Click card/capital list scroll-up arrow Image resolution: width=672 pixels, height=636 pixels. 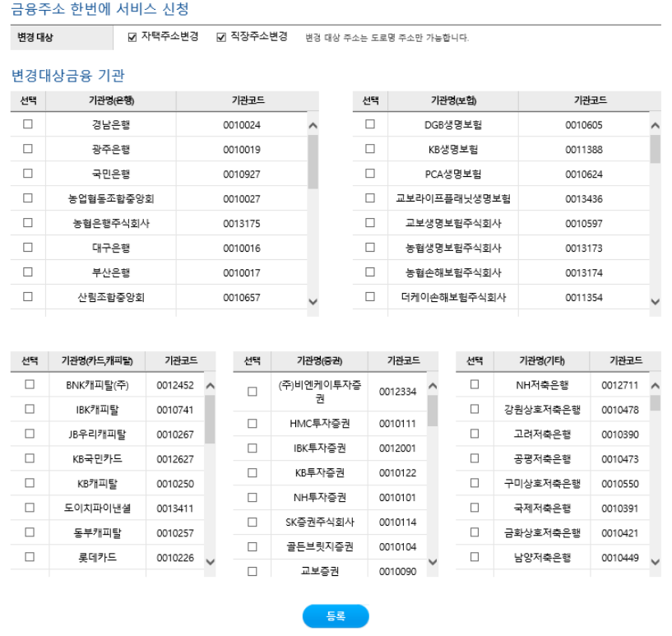pos(210,386)
